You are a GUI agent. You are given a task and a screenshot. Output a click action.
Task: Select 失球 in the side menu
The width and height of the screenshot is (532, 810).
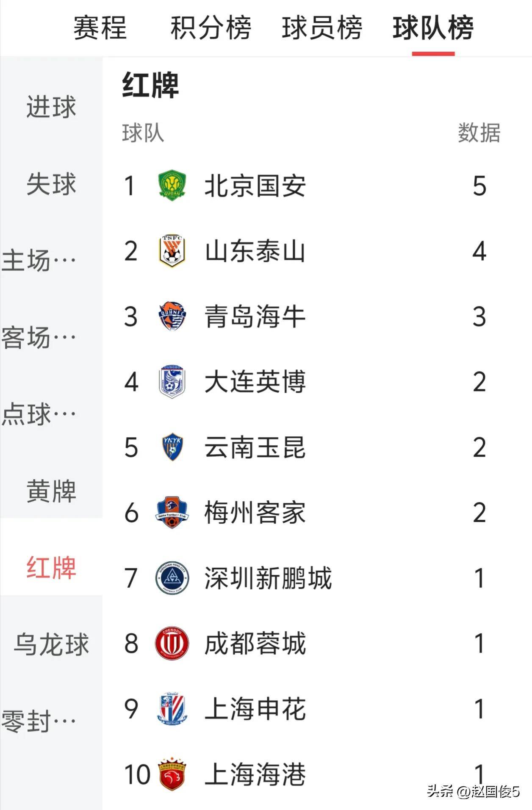pos(51,184)
